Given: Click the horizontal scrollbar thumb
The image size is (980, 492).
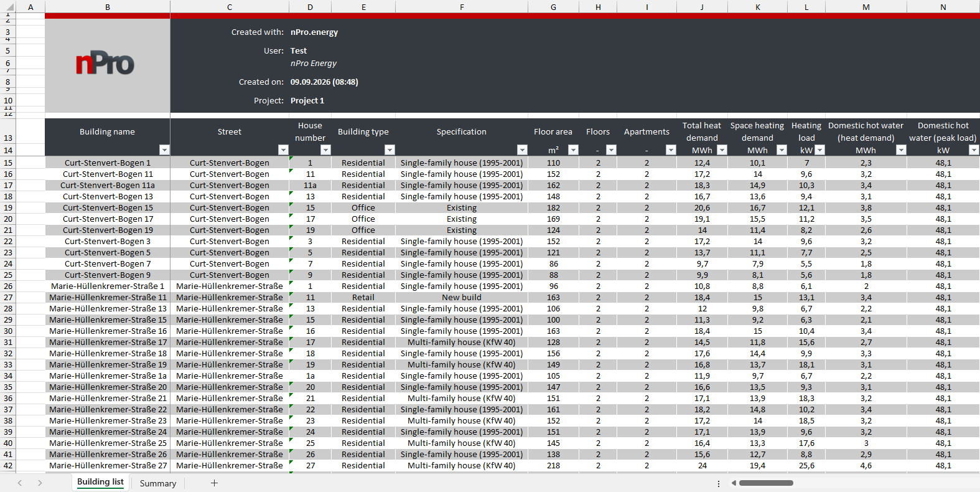Looking at the screenshot, I should coord(766,483).
